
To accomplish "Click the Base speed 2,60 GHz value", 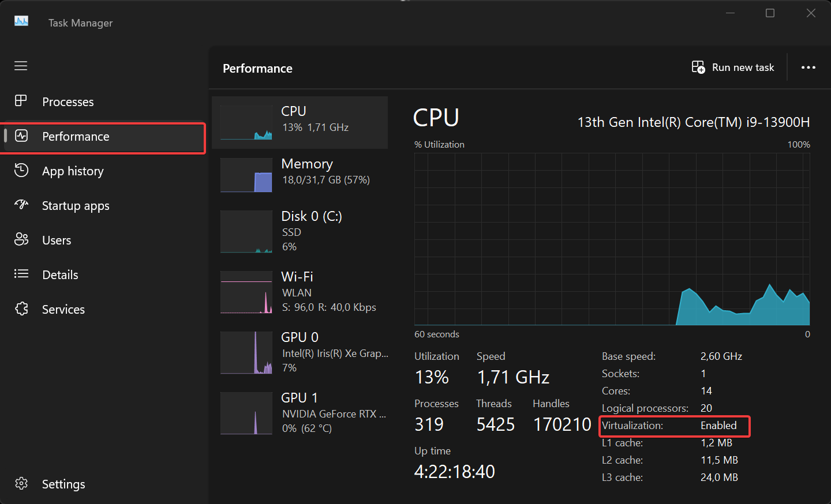I will 721,356.
